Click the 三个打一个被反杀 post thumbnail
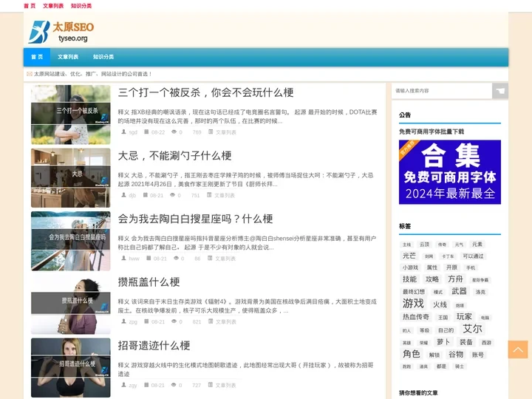Viewport: 532px width, 399px height. 71,115
